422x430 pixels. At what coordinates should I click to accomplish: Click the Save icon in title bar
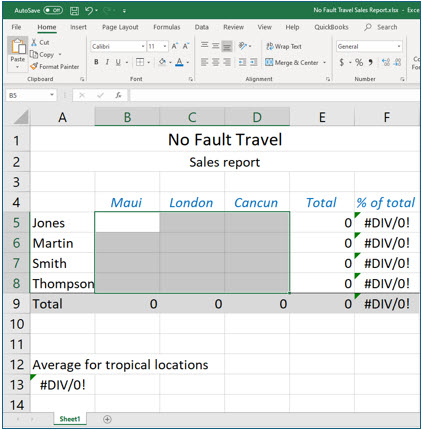pyautogui.click(x=74, y=11)
